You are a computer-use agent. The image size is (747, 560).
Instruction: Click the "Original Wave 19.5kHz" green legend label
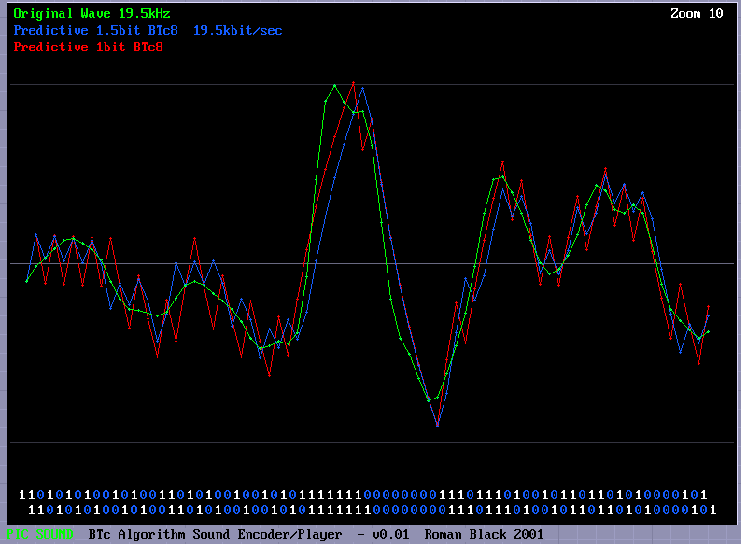click(x=92, y=13)
